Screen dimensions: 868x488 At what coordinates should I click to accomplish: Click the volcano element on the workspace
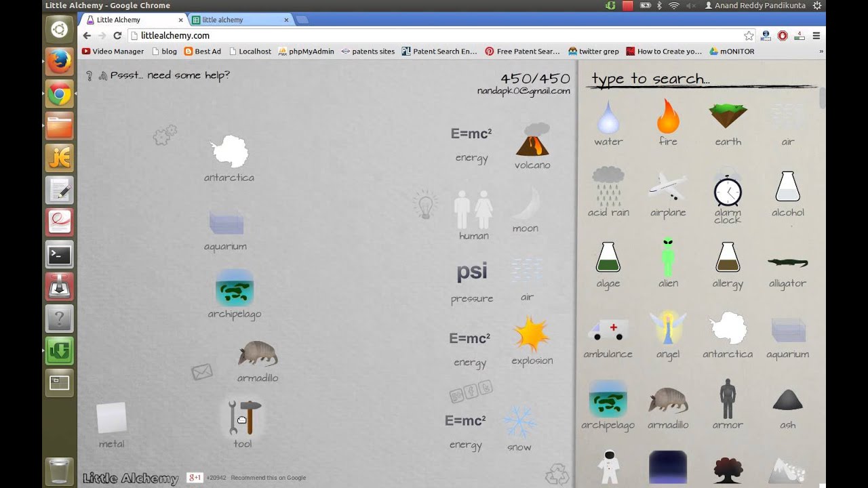pos(532,141)
